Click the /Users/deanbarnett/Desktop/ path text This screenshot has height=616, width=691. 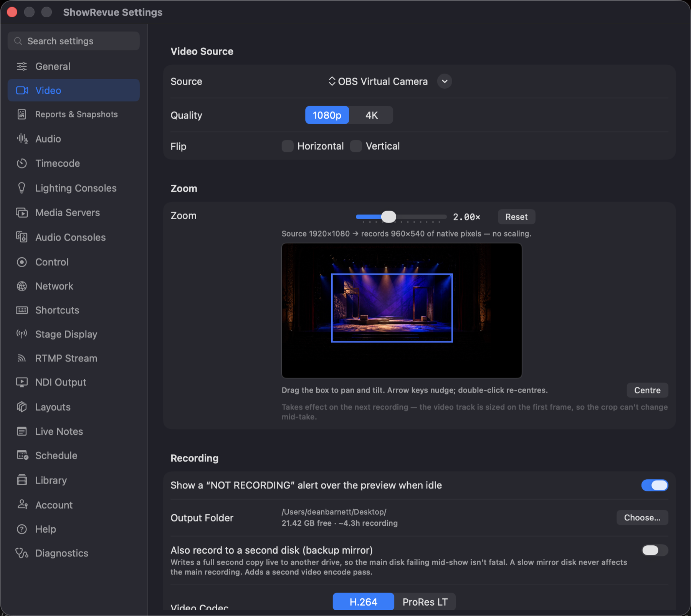click(334, 512)
